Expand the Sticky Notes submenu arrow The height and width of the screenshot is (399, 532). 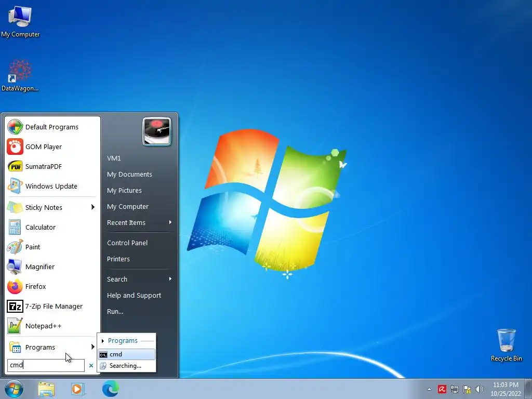click(92, 207)
